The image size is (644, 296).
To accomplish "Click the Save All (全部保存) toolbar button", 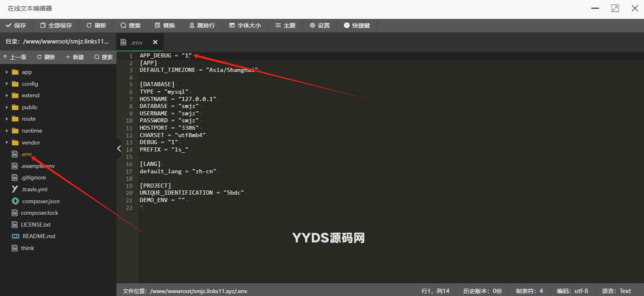I will click(x=56, y=25).
